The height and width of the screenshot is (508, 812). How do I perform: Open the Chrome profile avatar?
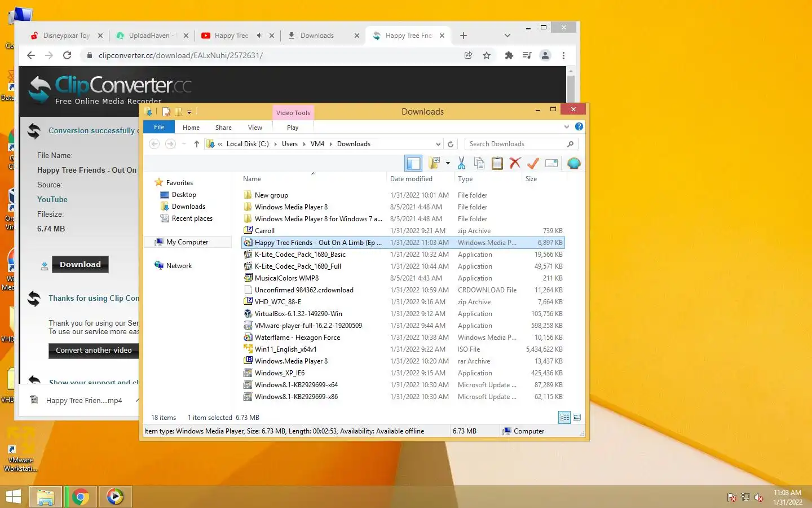pos(545,55)
